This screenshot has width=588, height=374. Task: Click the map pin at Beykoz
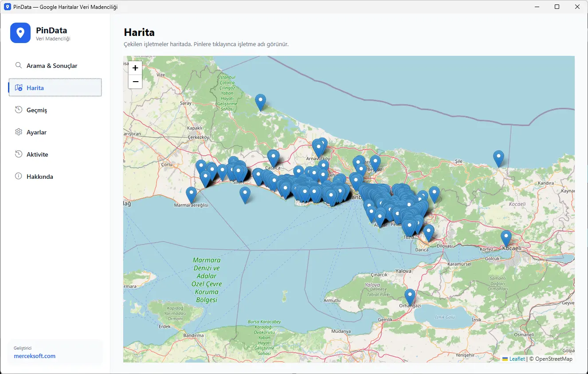click(376, 164)
